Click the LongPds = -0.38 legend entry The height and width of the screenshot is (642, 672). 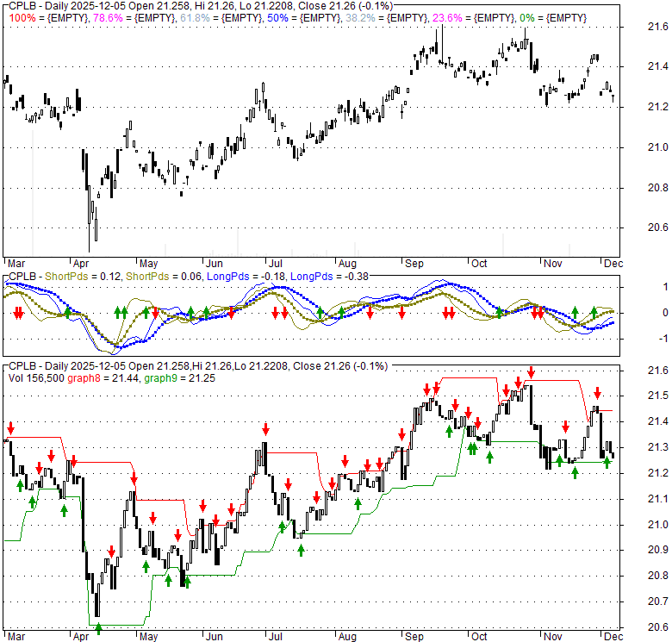(330, 277)
